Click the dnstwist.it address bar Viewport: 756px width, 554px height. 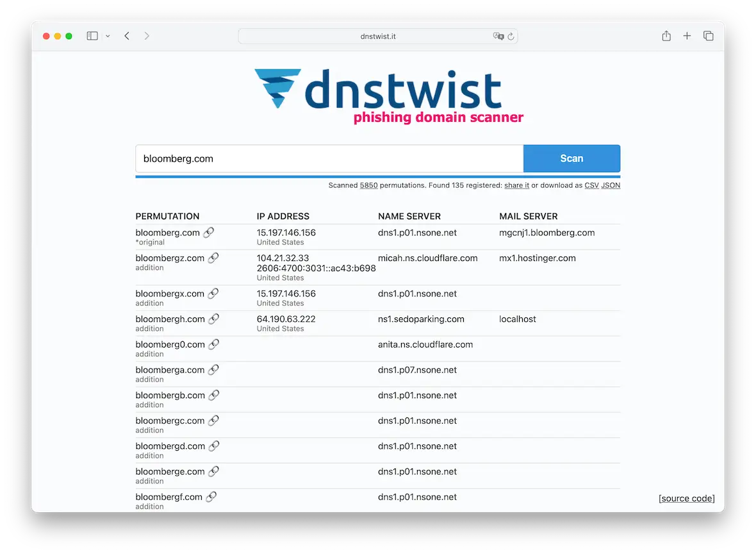tap(378, 36)
